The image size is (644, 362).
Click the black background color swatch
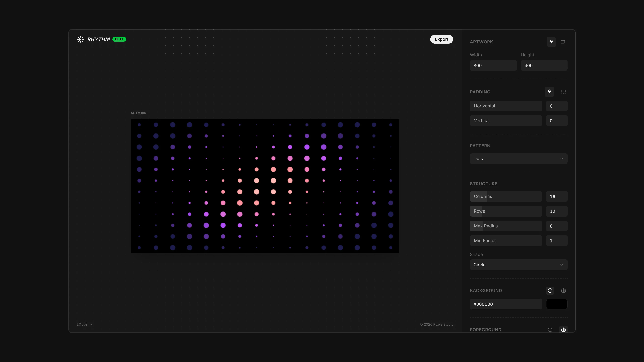(x=557, y=304)
